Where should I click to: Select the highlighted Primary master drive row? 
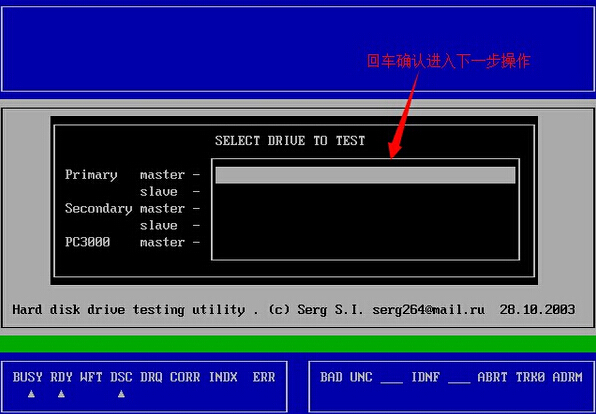365,175
